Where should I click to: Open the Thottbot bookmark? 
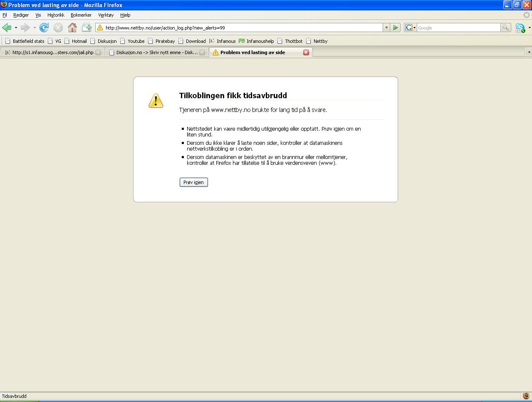(290, 41)
